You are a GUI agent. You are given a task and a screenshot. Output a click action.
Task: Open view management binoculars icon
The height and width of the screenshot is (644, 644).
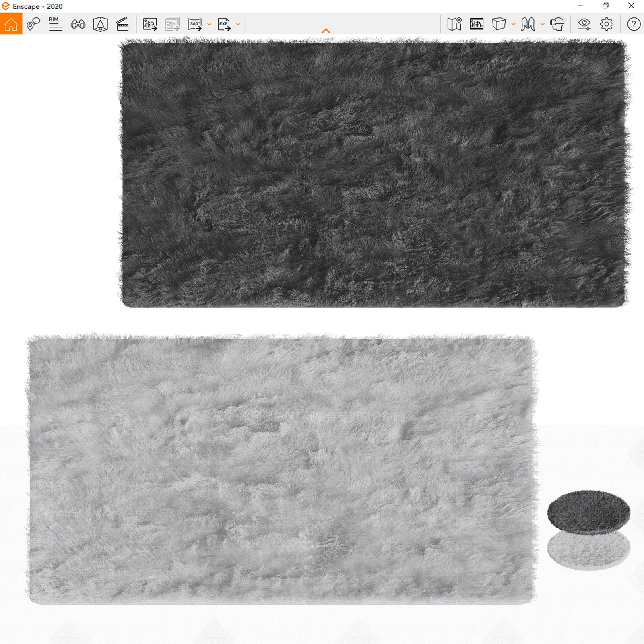[x=78, y=24]
